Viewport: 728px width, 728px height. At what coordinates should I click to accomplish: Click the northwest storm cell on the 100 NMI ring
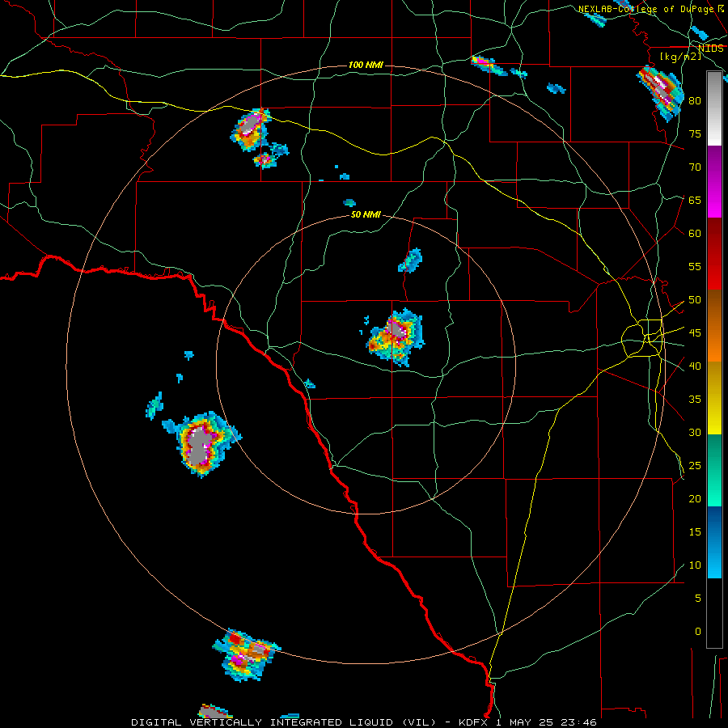(252, 130)
